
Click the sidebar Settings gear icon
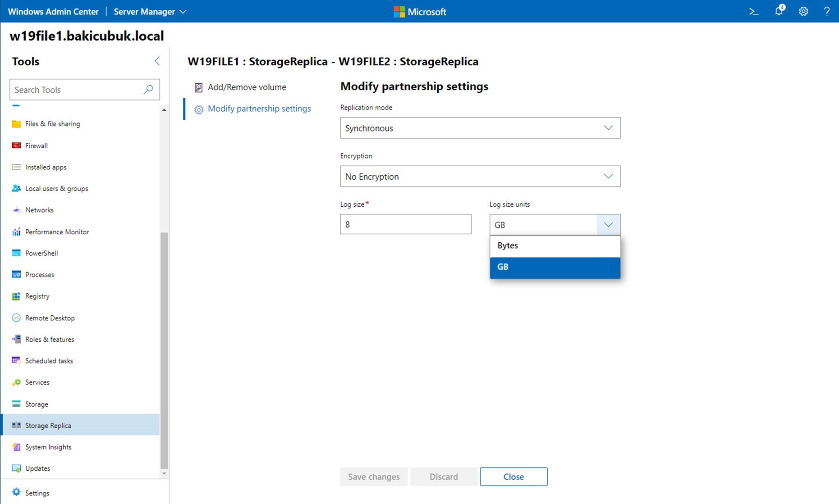tap(16, 492)
